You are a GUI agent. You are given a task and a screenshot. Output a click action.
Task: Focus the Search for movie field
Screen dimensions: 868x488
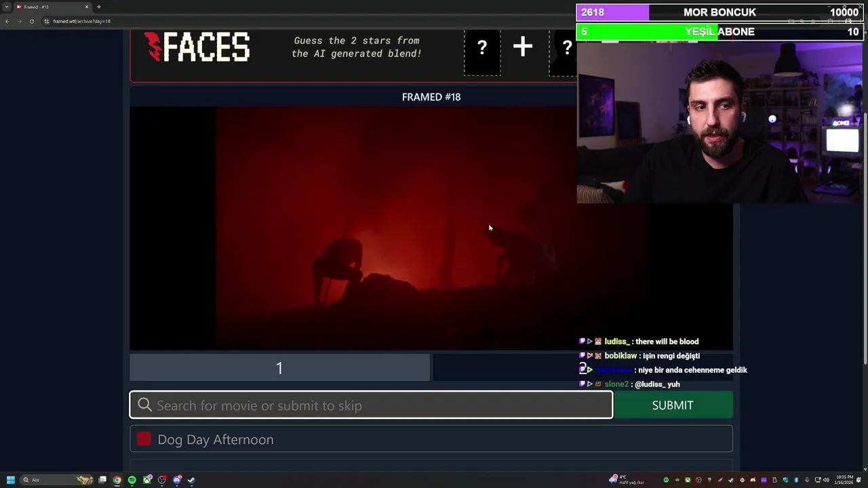click(372, 405)
